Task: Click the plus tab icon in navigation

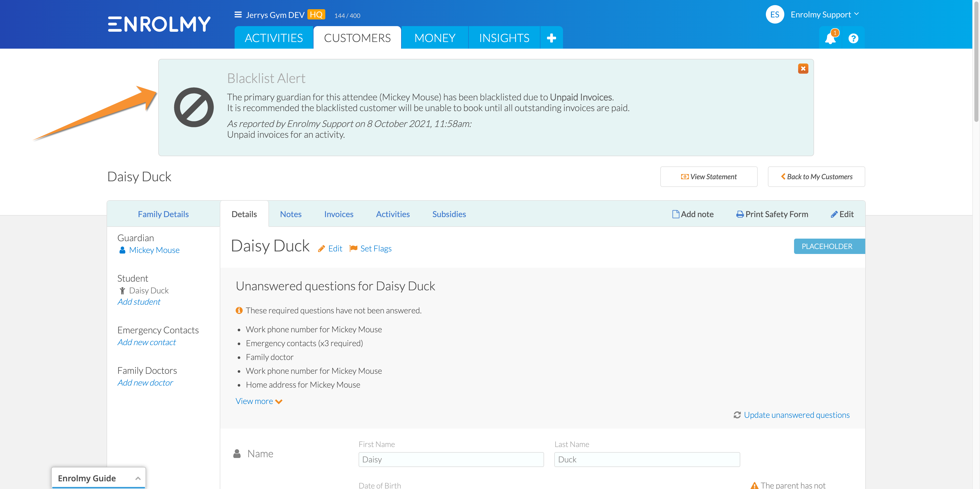Action: click(x=551, y=38)
